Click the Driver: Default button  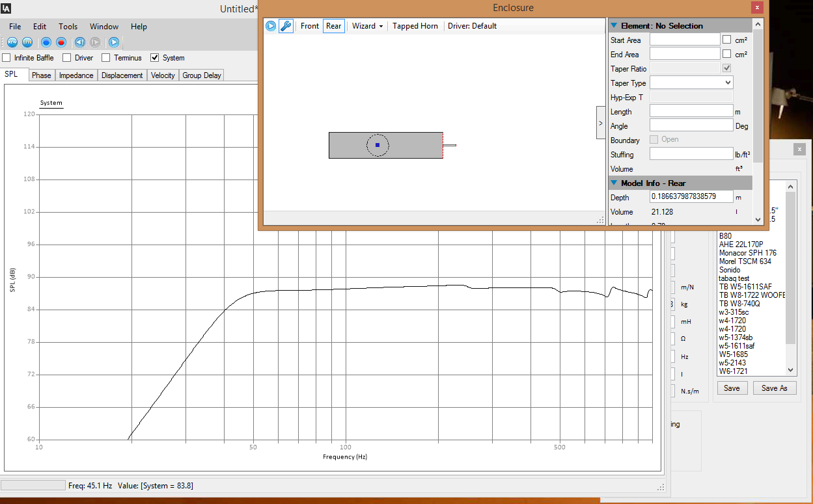coord(472,26)
